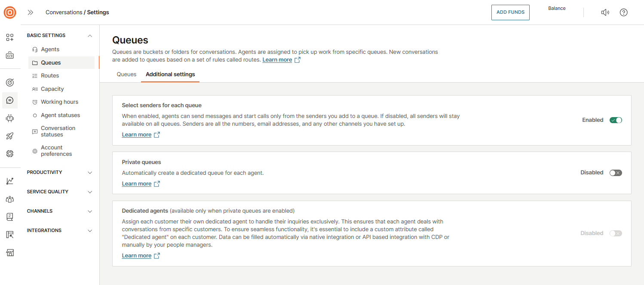Viewport: 644px width, 285px height.
Task: Expand the Productivity section
Action: [x=90, y=173]
